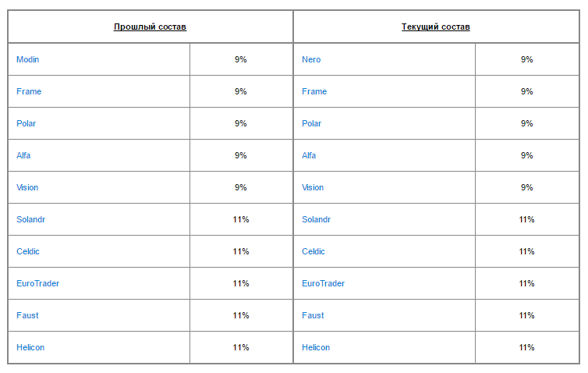Select Celdic under Прошлый состав
This screenshot has height=373, width=588.
28,251
